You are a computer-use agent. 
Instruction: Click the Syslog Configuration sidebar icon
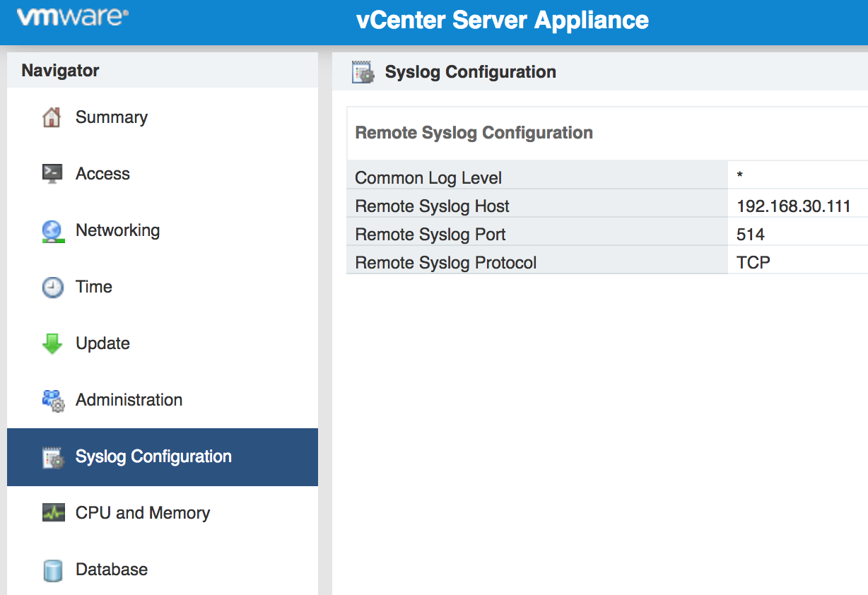coord(53,457)
